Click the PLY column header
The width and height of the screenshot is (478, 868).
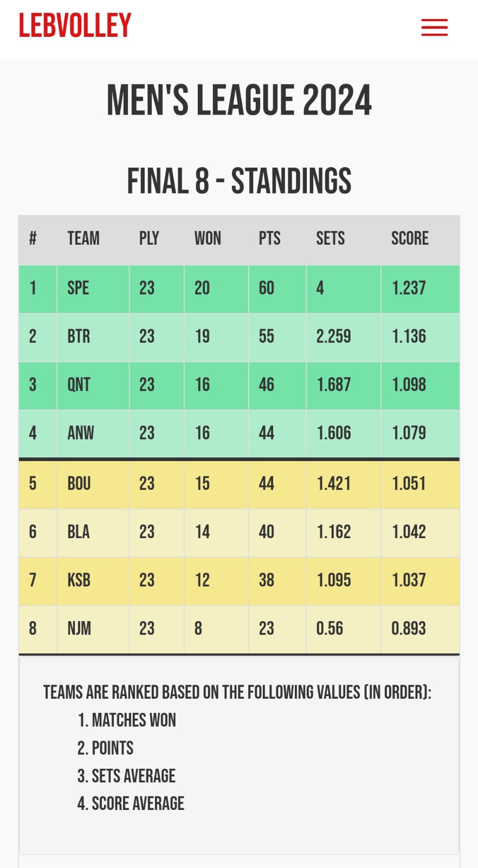click(149, 239)
